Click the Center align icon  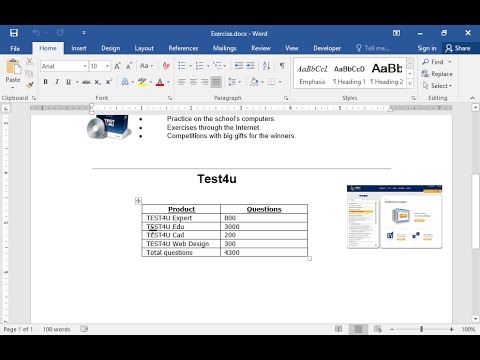pos(193,82)
